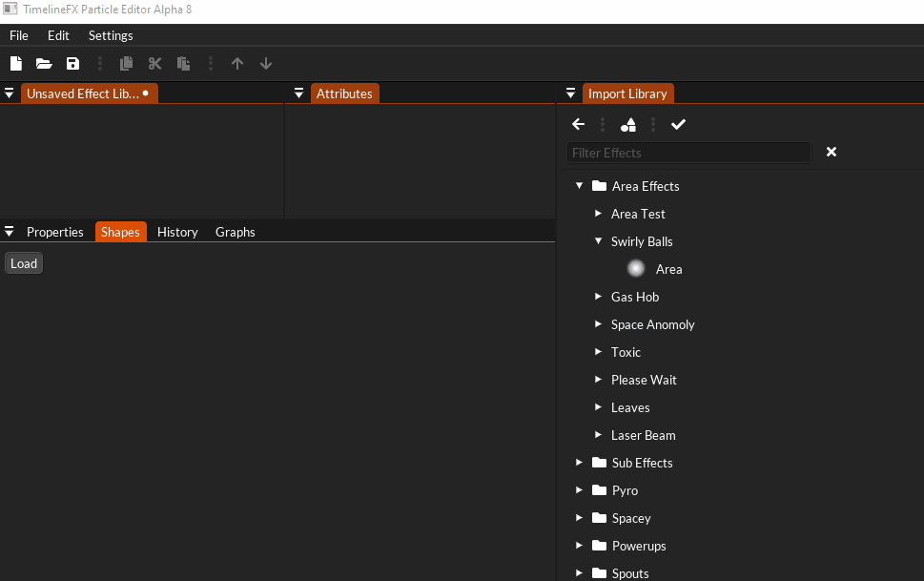The image size is (924, 581).
Task: Open a library with the folder icon
Action: point(44,64)
